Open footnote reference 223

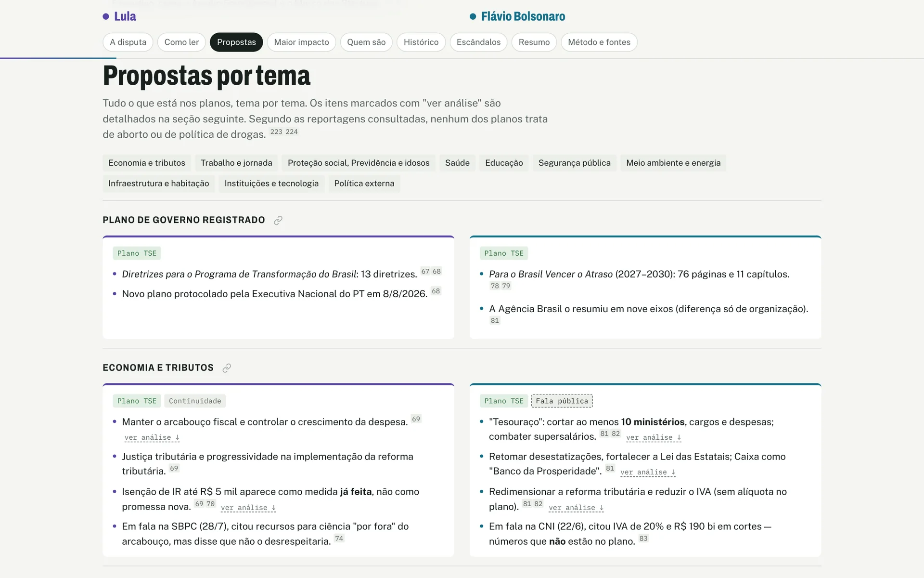pyautogui.click(x=276, y=132)
